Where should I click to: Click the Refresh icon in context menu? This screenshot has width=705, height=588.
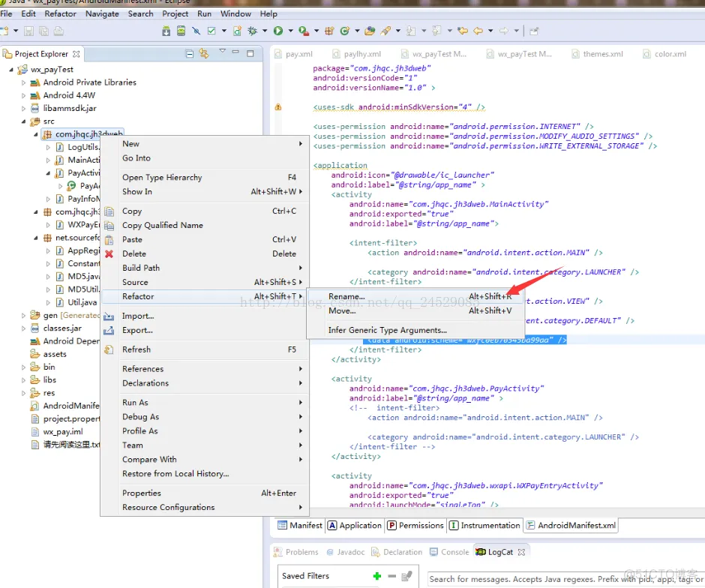[x=109, y=349]
